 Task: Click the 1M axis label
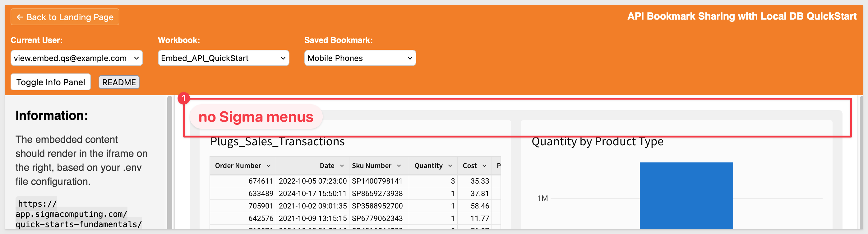tap(542, 198)
